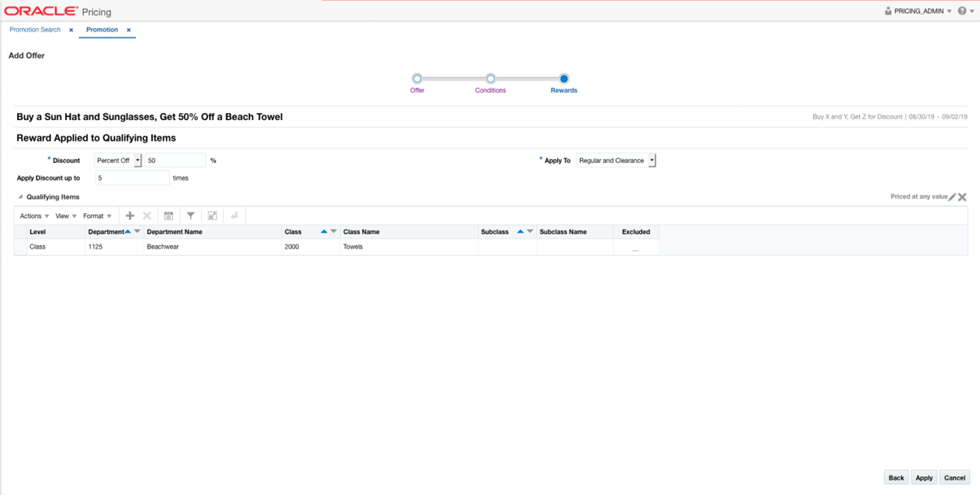Close the Promotion Search tab
The width and height of the screenshot is (980, 495).
(x=71, y=30)
